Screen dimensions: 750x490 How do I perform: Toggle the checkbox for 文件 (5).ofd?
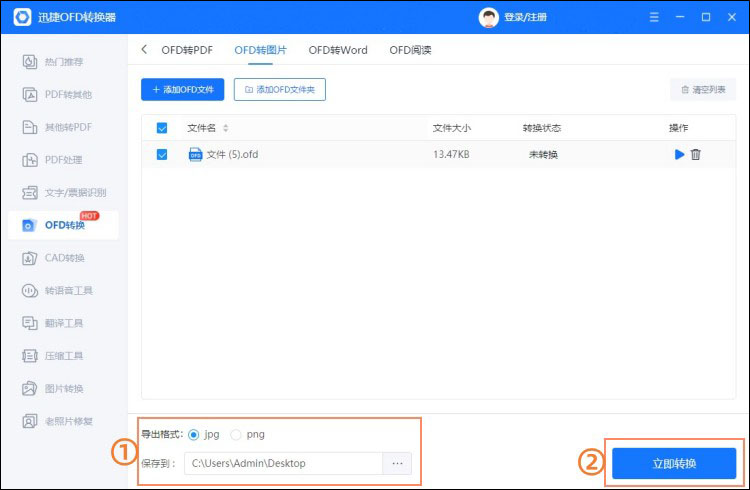click(162, 155)
